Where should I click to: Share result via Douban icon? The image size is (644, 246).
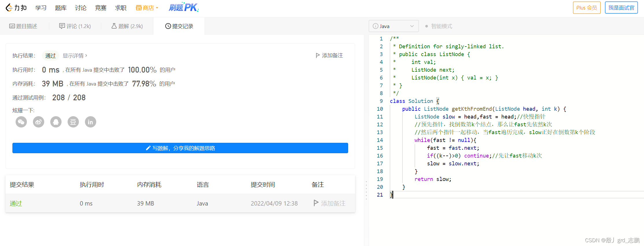(73, 122)
